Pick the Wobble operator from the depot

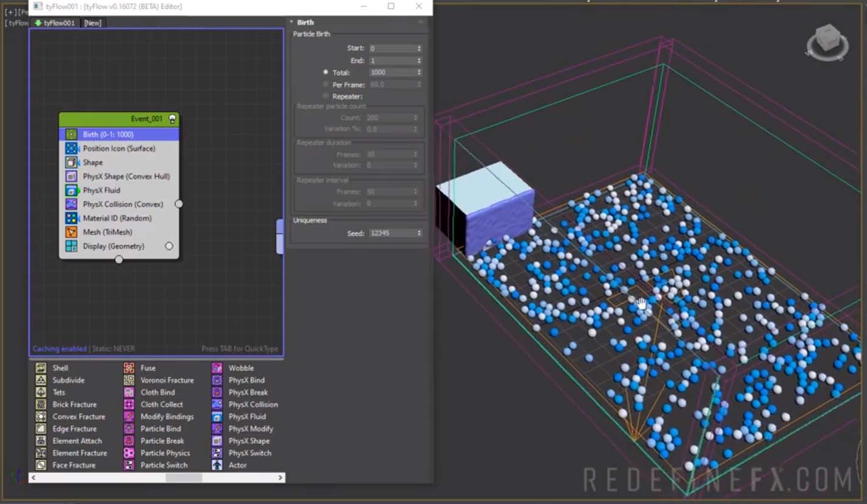coord(233,368)
